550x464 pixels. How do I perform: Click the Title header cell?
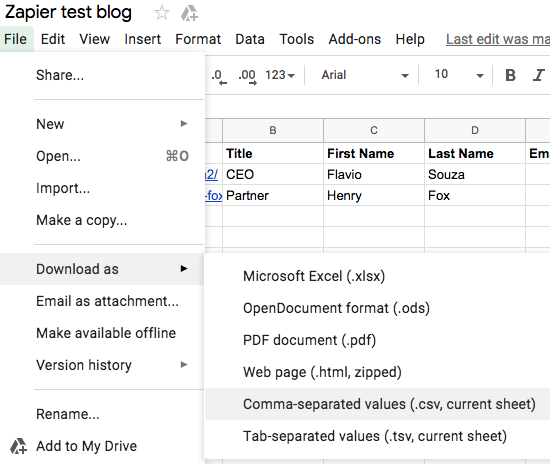273,153
